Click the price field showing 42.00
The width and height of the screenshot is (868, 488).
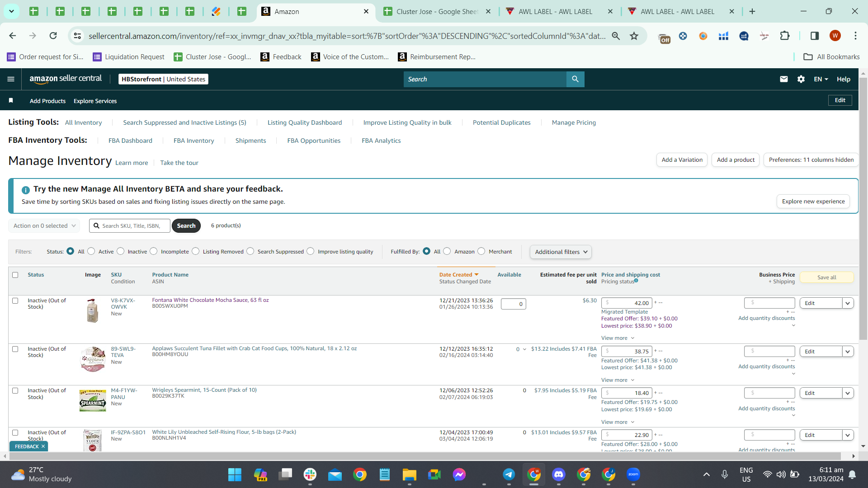(x=627, y=303)
